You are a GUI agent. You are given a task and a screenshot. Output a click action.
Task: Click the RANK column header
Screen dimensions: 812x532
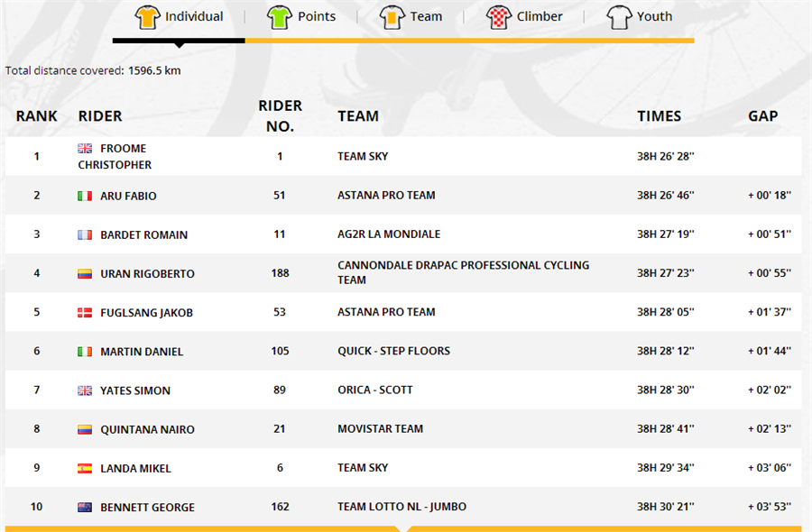(36, 116)
